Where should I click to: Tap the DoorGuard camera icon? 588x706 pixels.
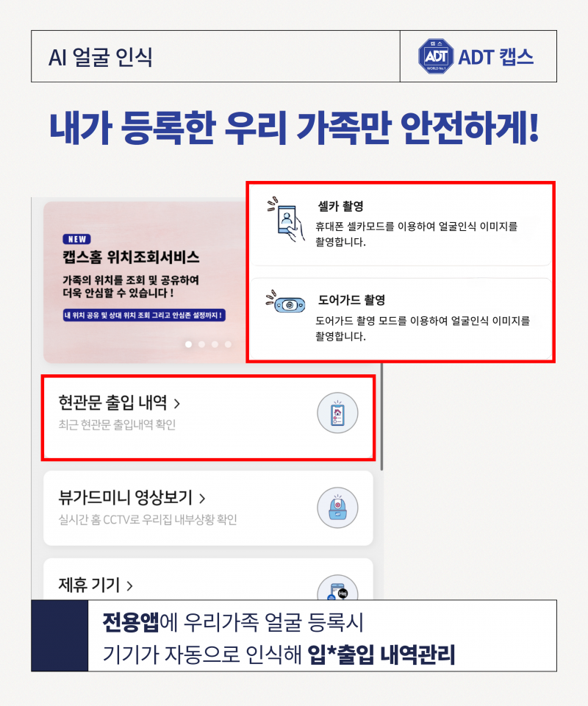tap(286, 303)
